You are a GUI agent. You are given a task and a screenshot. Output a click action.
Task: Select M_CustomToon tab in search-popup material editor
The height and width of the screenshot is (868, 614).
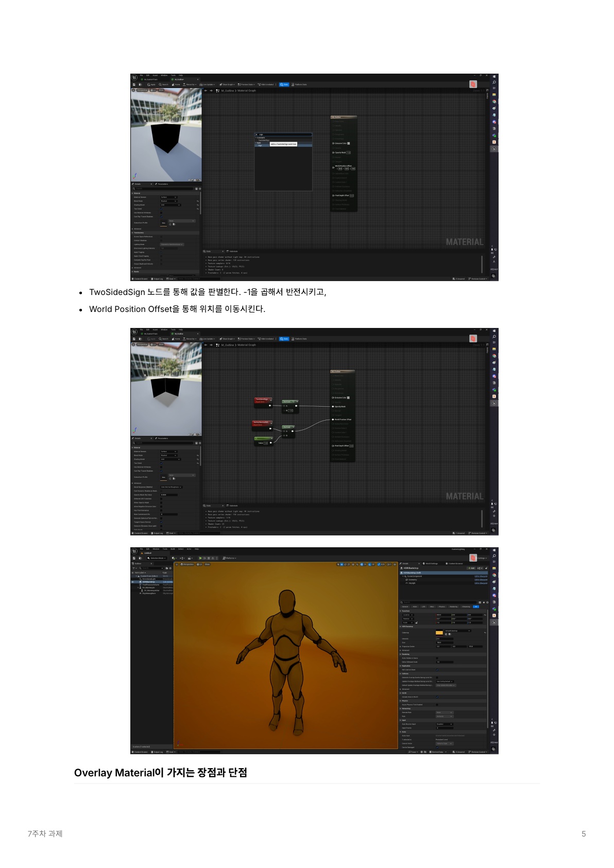pos(150,79)
